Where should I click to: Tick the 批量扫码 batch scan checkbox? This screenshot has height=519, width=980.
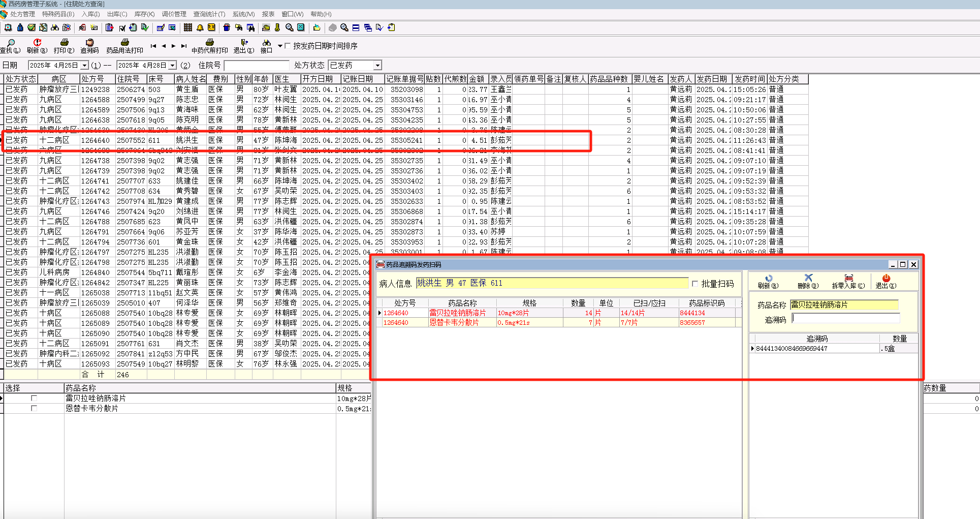(695, 284)
